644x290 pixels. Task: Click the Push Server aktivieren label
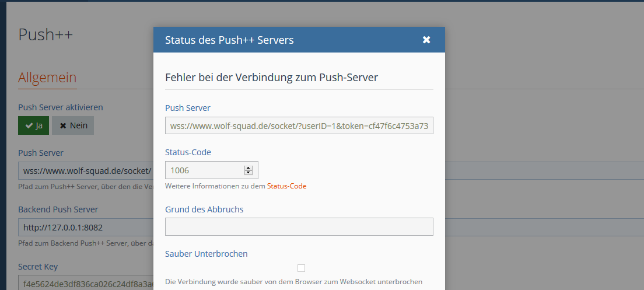click(x=61, y=107)
